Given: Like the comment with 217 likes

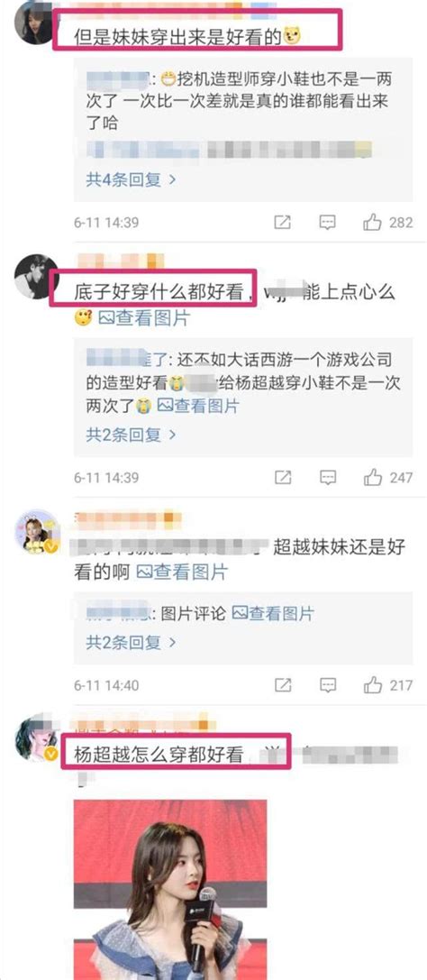Looking at the screenshot, I should 373,685.
